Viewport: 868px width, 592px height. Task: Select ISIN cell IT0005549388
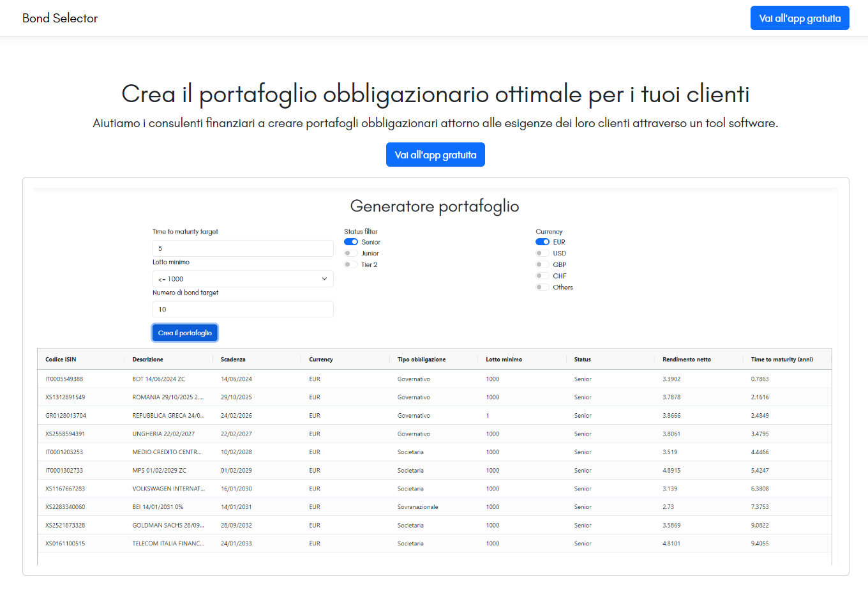(x=64, y=379)
